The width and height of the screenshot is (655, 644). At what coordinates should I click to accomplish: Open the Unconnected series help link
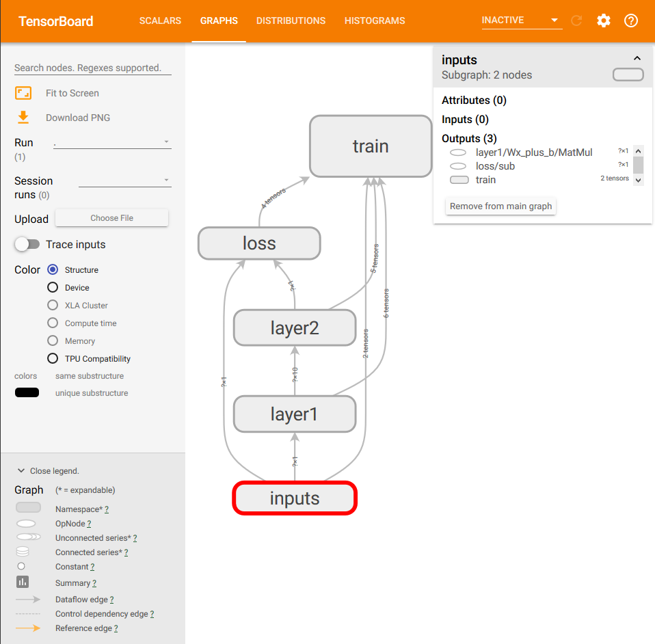coord(135,538)
